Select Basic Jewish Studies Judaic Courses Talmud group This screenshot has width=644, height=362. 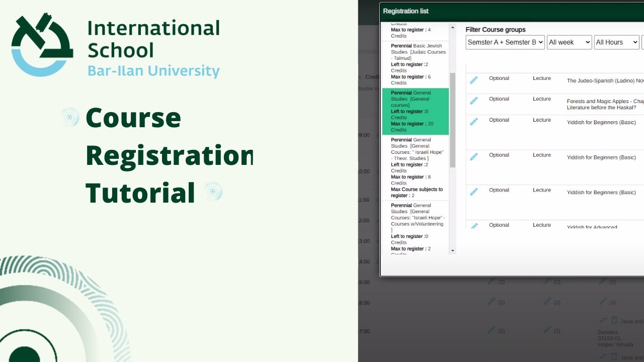click(x=416, y=64)
